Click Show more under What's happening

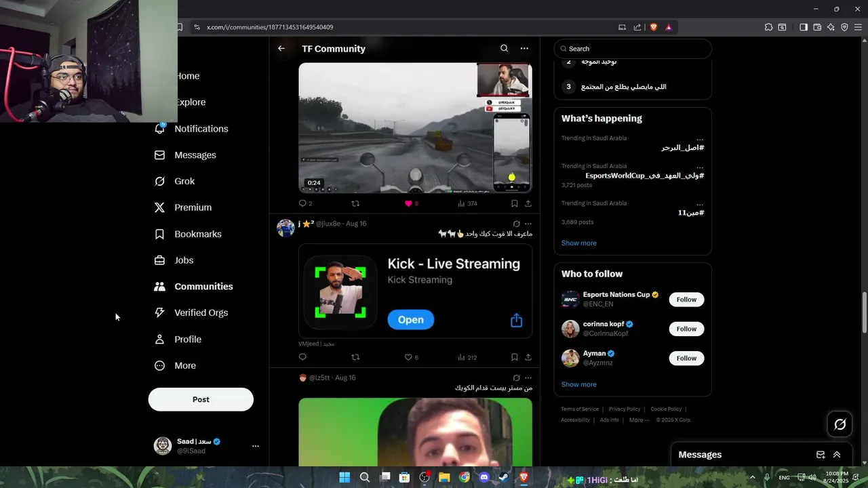point(578,243)
